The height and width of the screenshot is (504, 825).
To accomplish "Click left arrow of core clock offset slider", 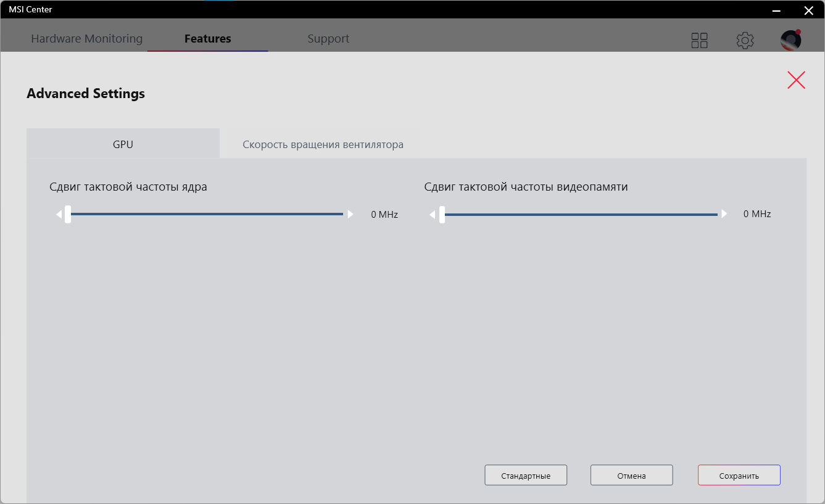I will (x=59, y=214).
